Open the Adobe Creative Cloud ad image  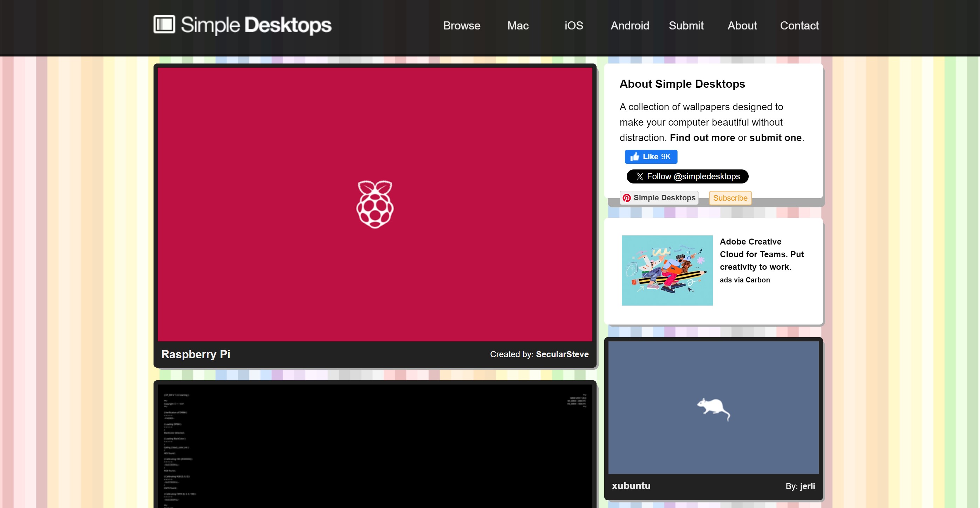point(667,270)
